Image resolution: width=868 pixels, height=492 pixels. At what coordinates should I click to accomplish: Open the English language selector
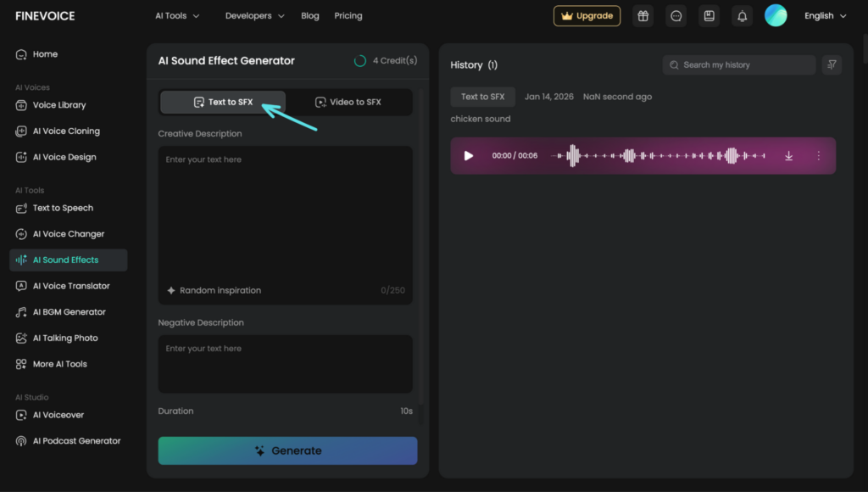(x=825, y=16)
